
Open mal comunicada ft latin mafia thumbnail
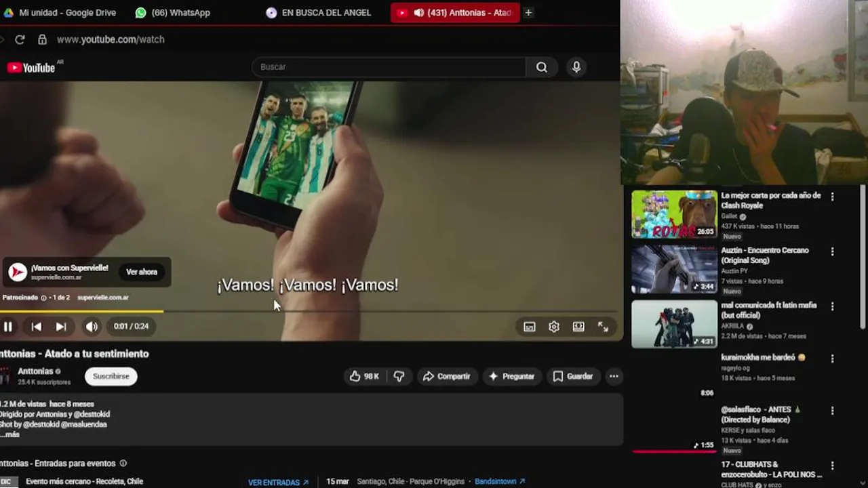(674, 324)
